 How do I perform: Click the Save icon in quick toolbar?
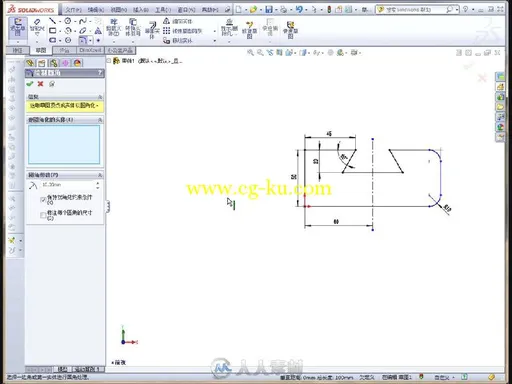[x=269, y=9]
